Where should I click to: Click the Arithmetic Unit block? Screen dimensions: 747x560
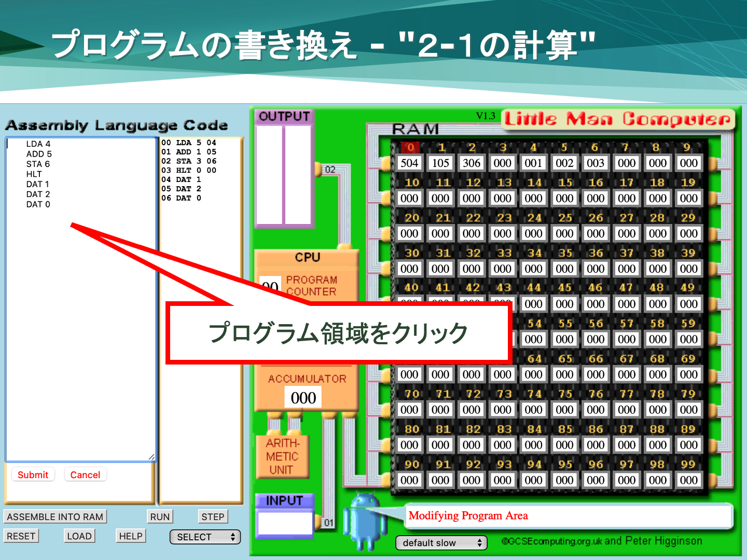[282, 457]
